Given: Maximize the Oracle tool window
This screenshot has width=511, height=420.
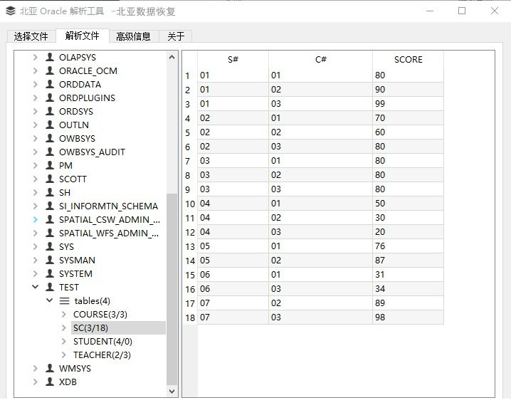Looking at the screenshot, I should (x=462, y=11).
